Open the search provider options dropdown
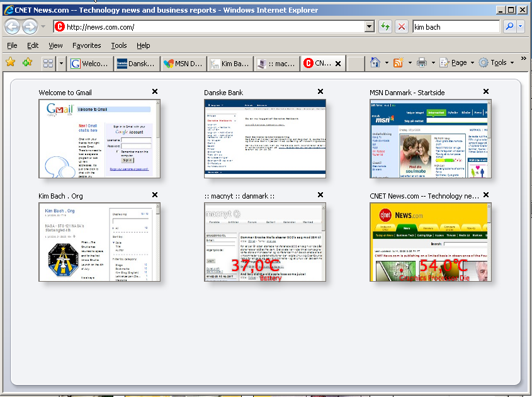532x397 pixels. (521, 26)
